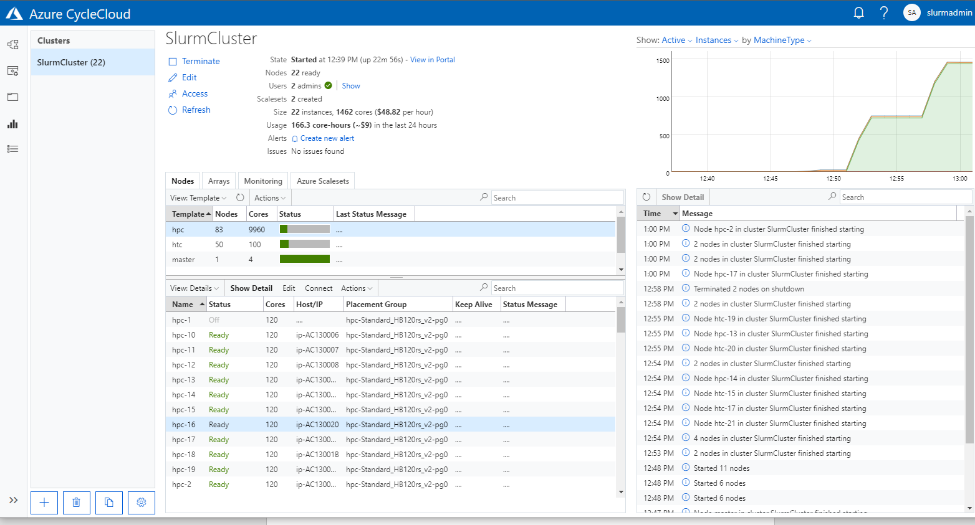Click Edit in node details toolbar
Viewport: 975px width, 525px height.
289,288
